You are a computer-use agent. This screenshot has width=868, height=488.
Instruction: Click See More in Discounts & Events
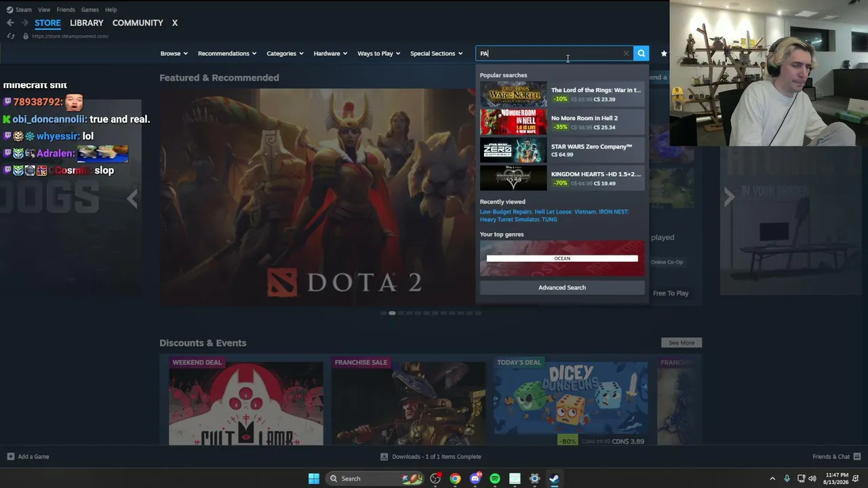(682, 343)
